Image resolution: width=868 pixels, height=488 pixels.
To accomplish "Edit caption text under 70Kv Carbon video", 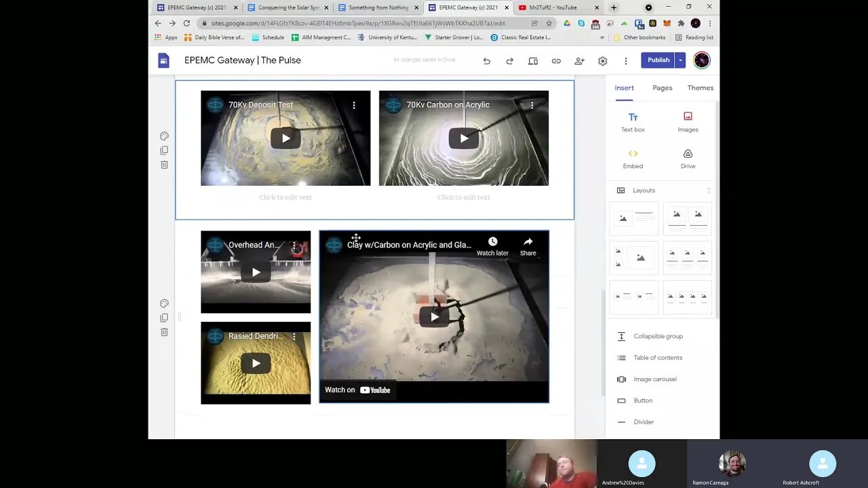I will 464,197.
